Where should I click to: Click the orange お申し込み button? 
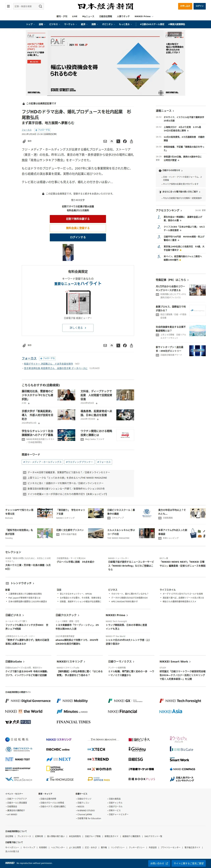tap(185, 6)
